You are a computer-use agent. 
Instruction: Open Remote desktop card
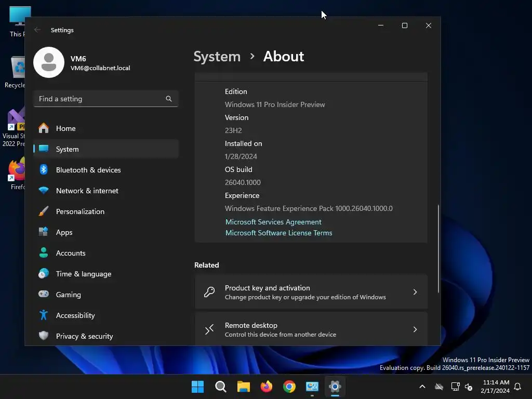pos(311,329)
